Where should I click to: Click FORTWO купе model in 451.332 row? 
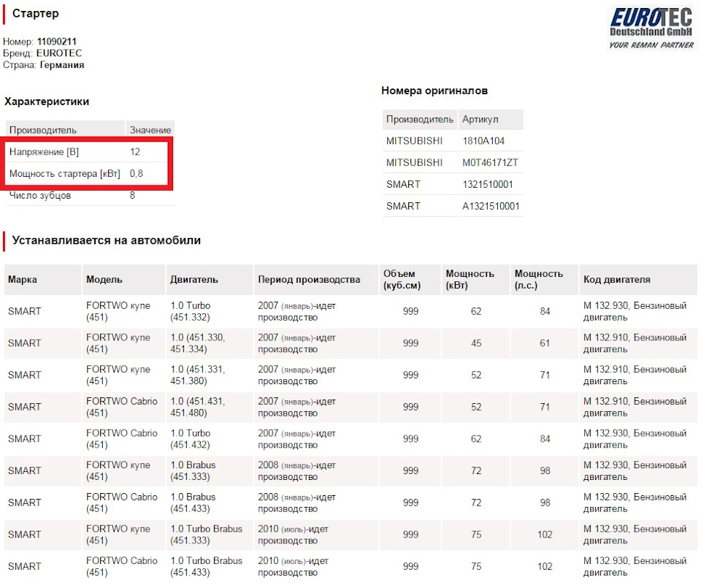point(118,311)
